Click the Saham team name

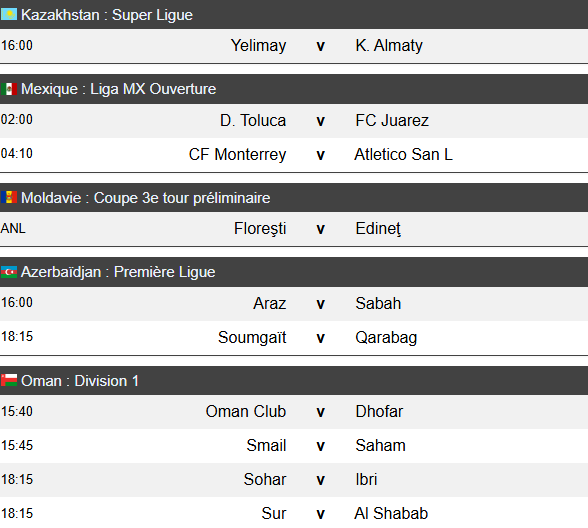tap(380, 446)
